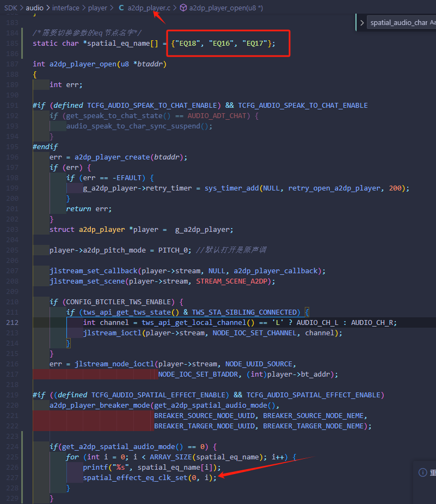Click the "AUDIO_ADT_CHAT" constant

click(217, 116)
